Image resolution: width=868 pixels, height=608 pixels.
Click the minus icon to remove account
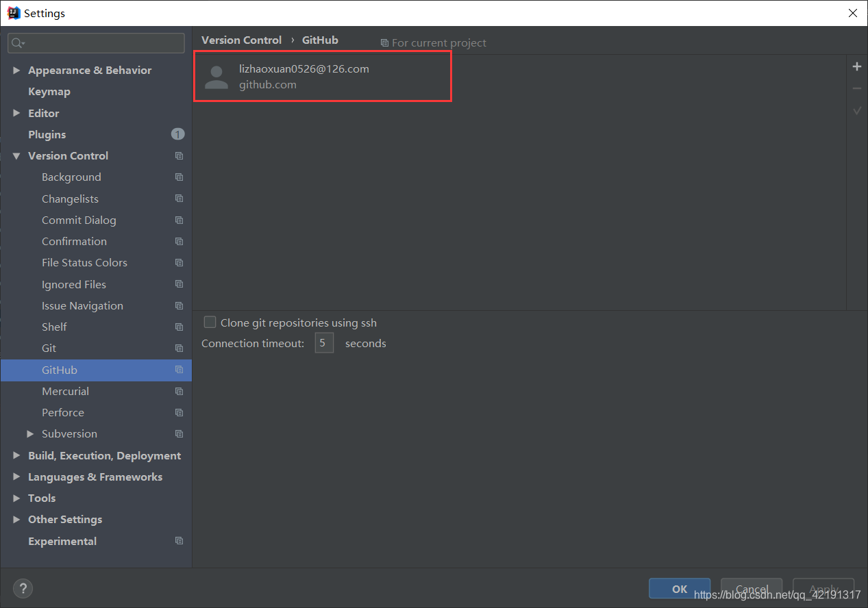[x=856, y=88]
